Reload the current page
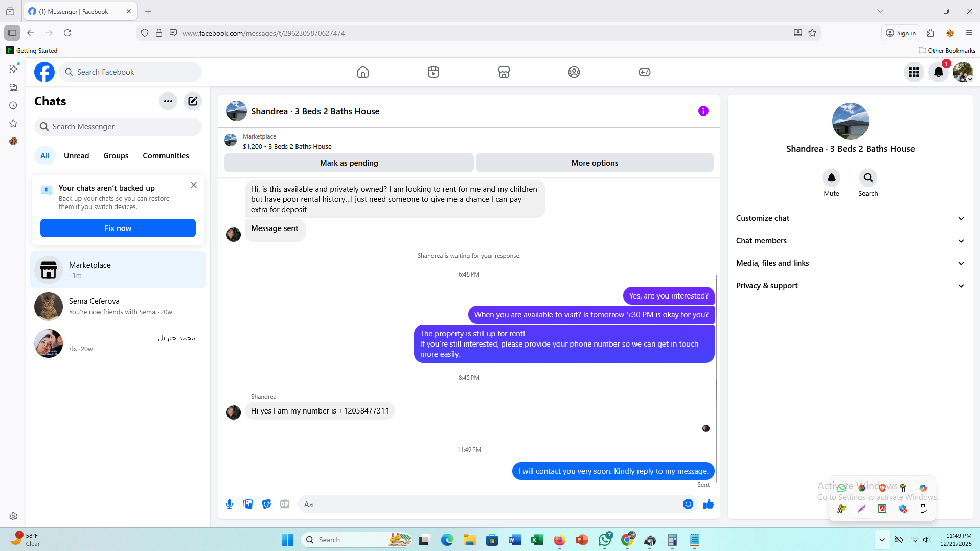Image resolution: width=980 pixels, height=551 pixels. click(x=67, y=33)
